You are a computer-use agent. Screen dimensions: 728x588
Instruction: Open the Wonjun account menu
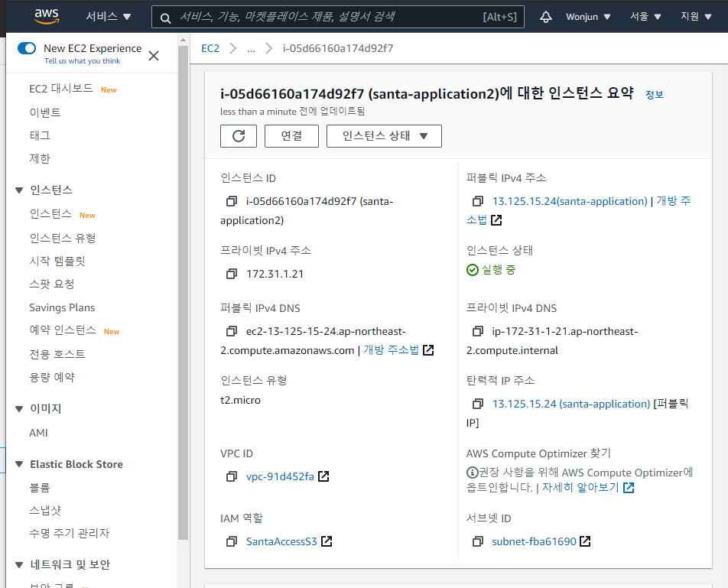[x=588, y=17]
